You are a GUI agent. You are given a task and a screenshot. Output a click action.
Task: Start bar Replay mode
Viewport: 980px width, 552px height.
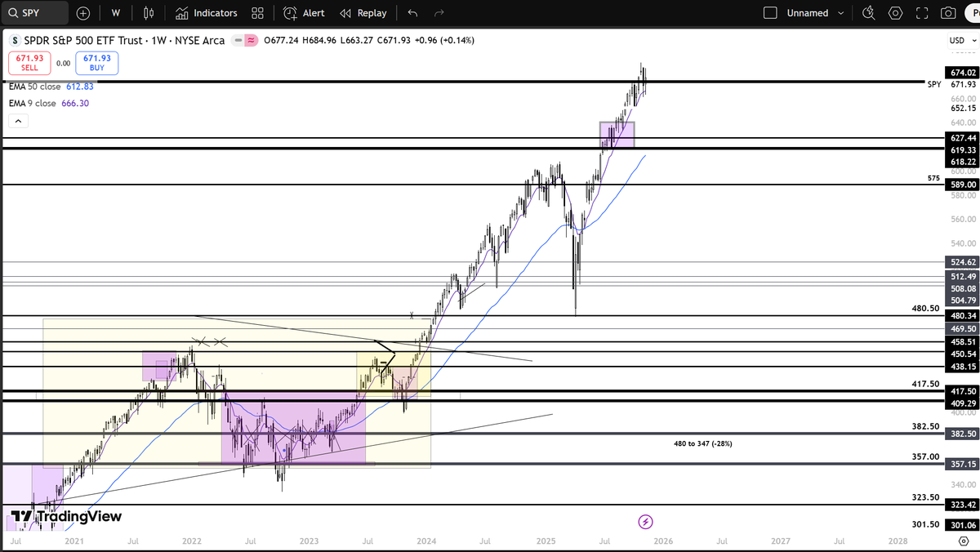[363, 13]
